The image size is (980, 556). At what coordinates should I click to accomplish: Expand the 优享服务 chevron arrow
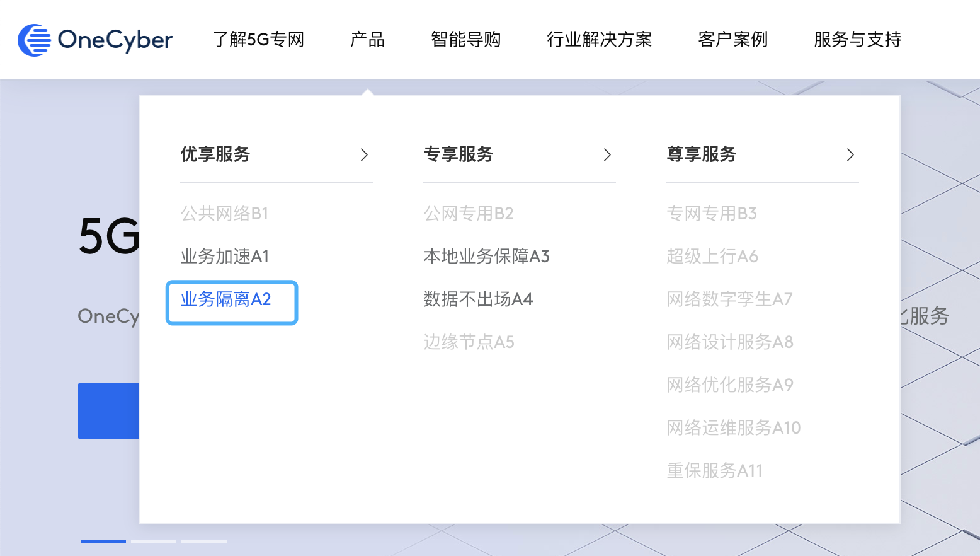point(364,154)
